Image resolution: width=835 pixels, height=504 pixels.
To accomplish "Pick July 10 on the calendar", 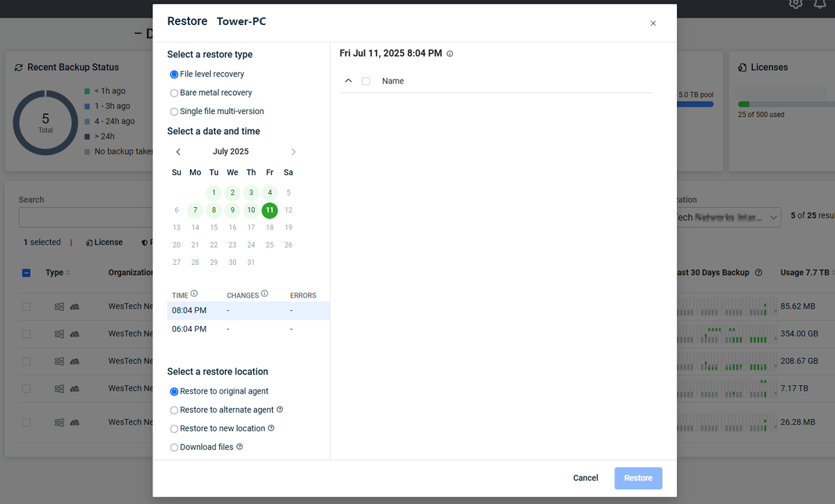I will point(251,210).
